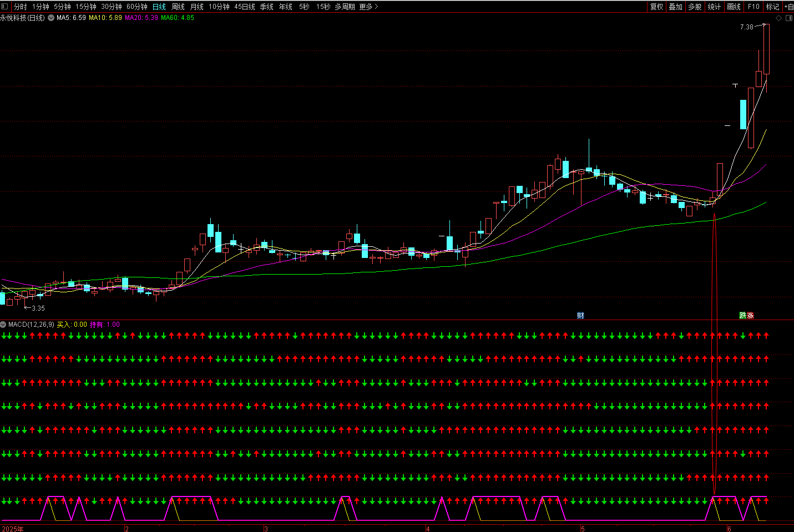Select the 1分钟 period
Viewport: 794px width, 532px height.
point(41,7)
